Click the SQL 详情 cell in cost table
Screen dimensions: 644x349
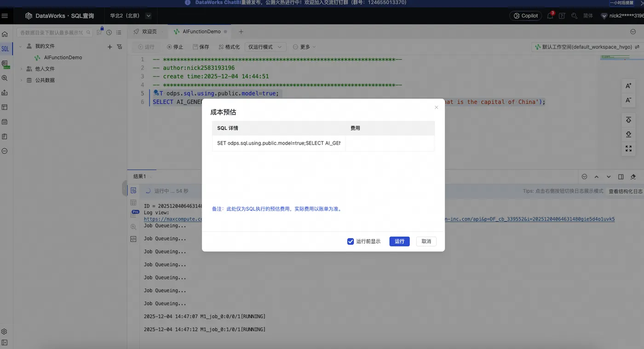click(279, 143)
